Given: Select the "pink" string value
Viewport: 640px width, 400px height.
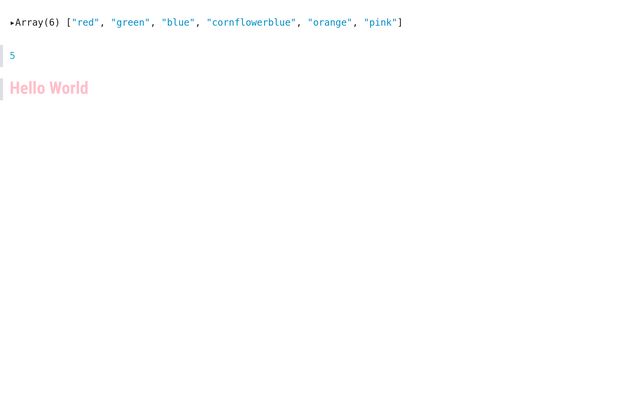Looking at the screenshot, I should 380,22.
